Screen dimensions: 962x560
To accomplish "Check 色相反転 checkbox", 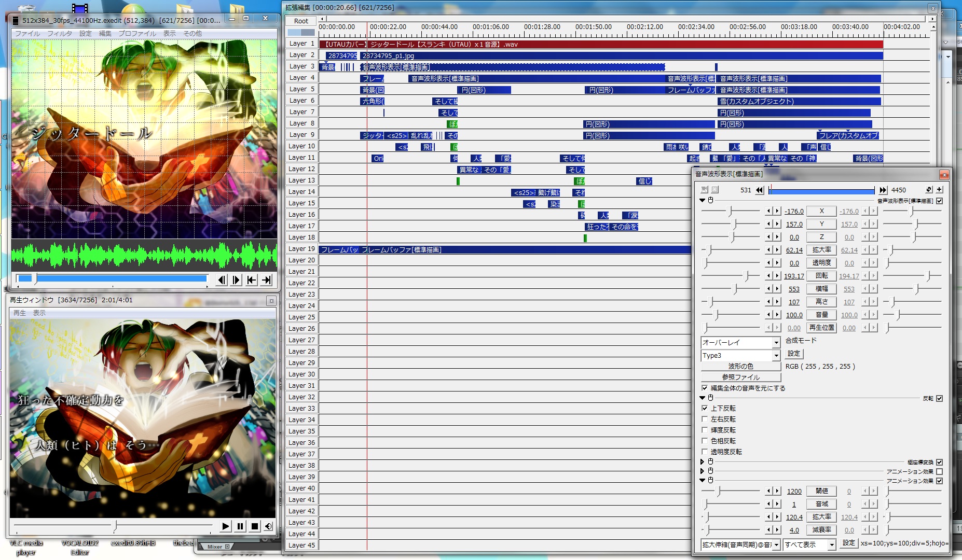I will 705,441.
